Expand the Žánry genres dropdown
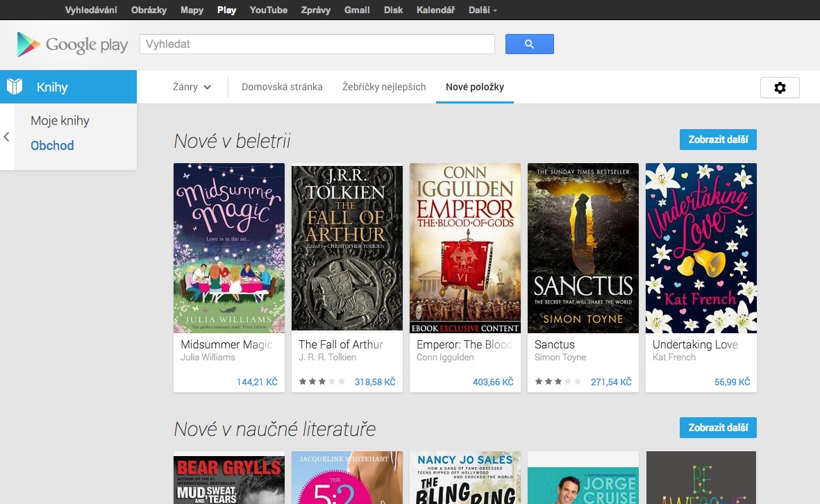820x504 pixels. coord(192,87)
